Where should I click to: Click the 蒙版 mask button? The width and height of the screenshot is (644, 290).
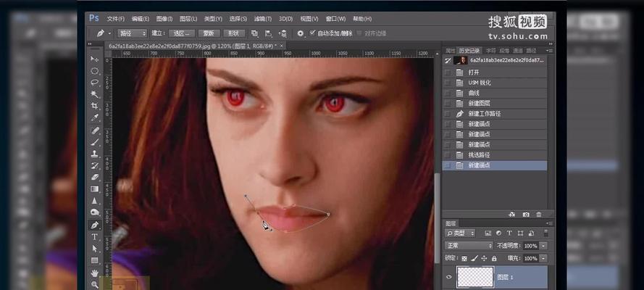209,33
